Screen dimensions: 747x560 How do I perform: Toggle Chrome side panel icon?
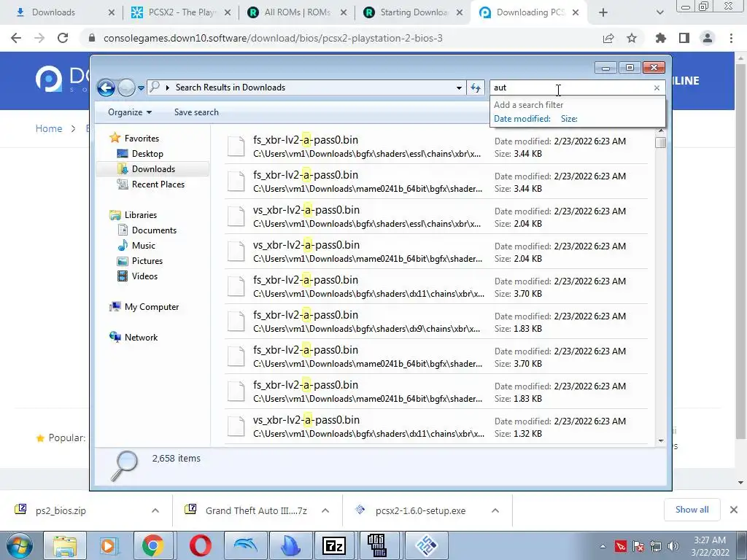click(x=684, y=38)
